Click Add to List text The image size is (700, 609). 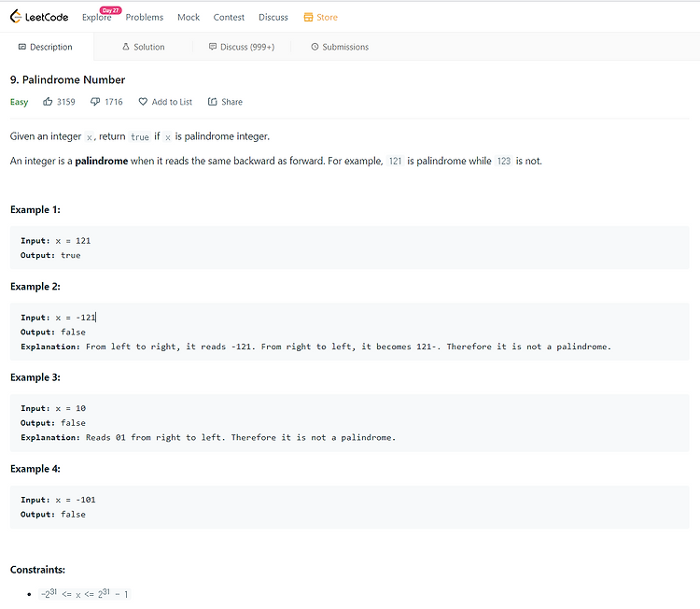pos(172,102)
